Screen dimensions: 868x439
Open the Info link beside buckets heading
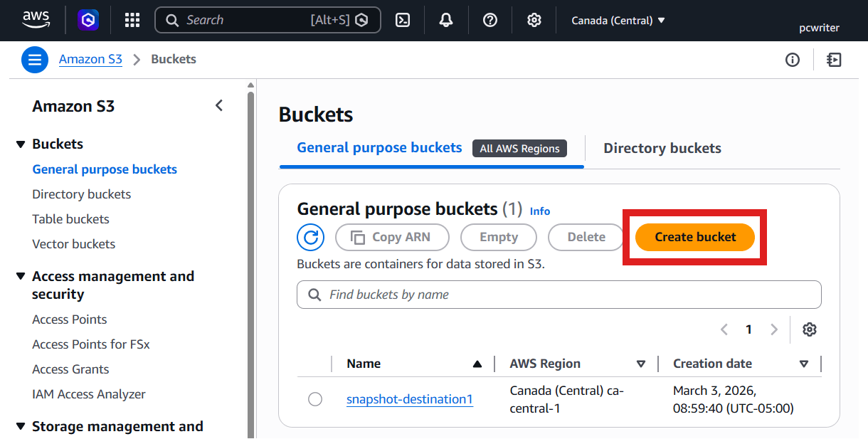(540, 211)
